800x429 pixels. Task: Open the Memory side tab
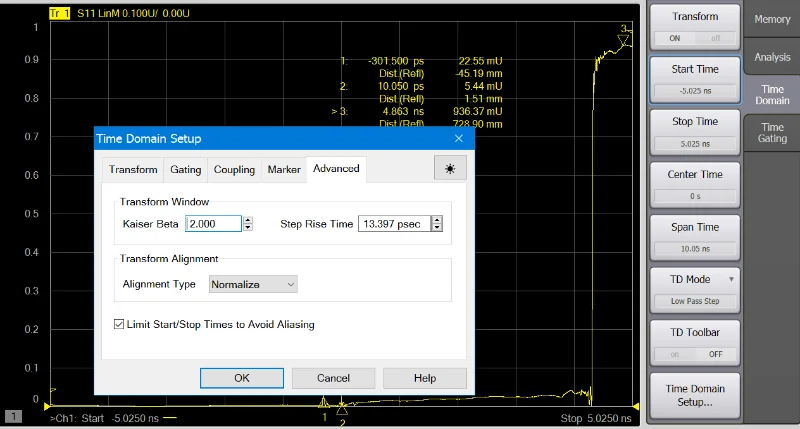point(772,19)
